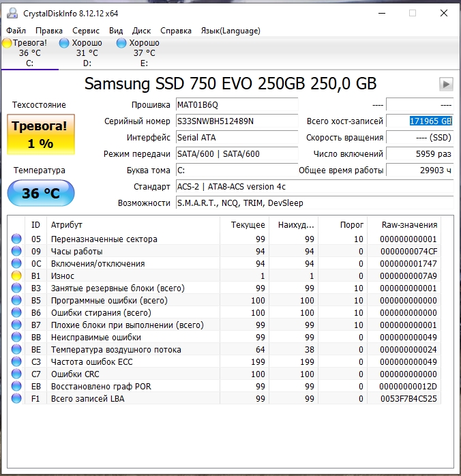Click the blue status circle for disk D:
This screenshot has height=476, width=461.
(x=64, y=43)
